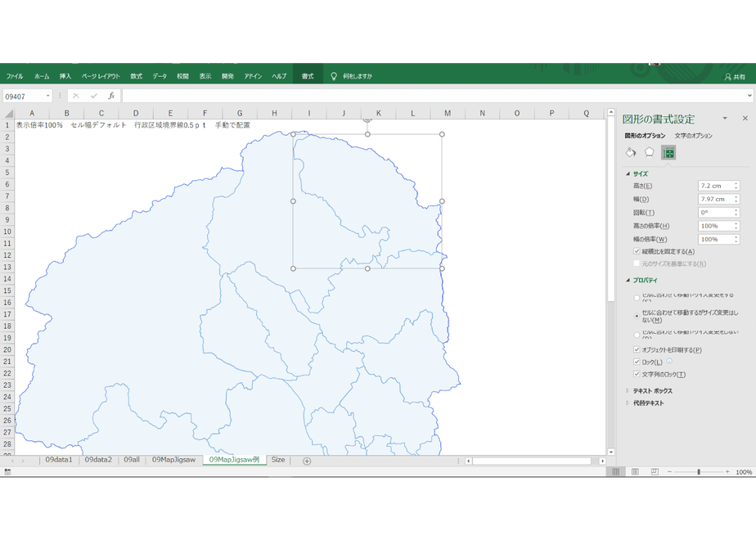Viewport: 756px width, 540px height.
Task: Click the lock info icon beside ロック
Action: (x=669, y=361)
